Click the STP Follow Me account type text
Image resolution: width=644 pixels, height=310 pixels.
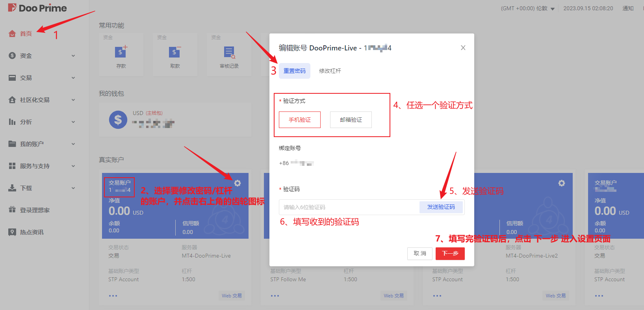coord(288,279)
